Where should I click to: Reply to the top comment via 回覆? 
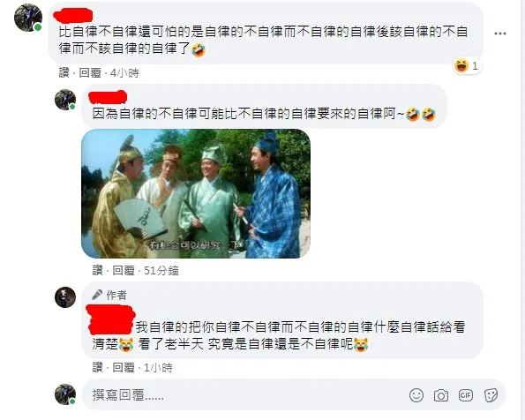click(x=90, y=72)
